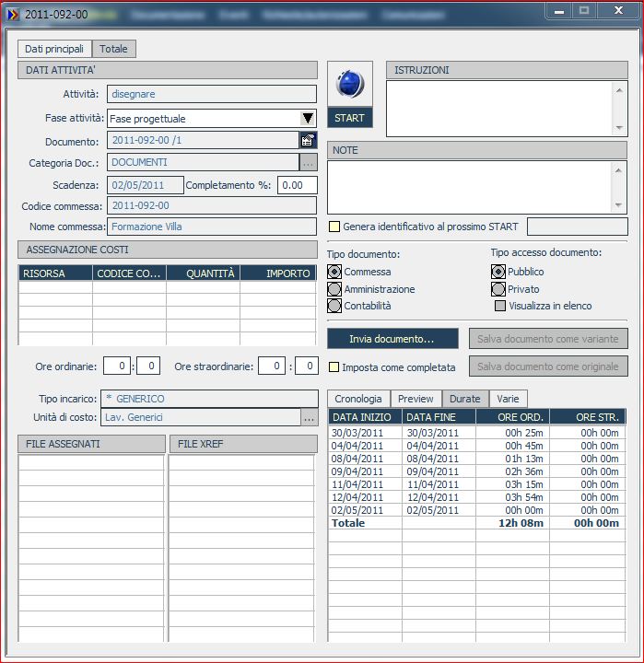644x663 pixels.
Task: Toggle Visualizza in elenco checkbox
Action: click(500, 306)
